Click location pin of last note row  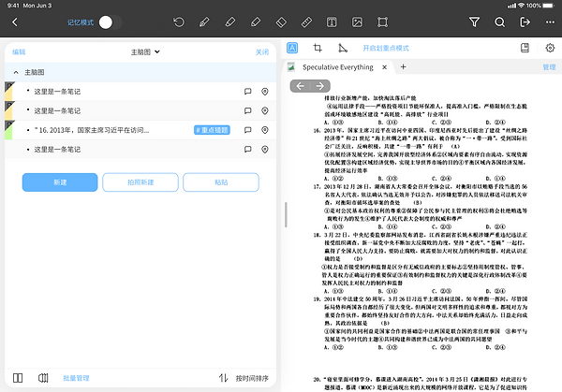(265, 150)
